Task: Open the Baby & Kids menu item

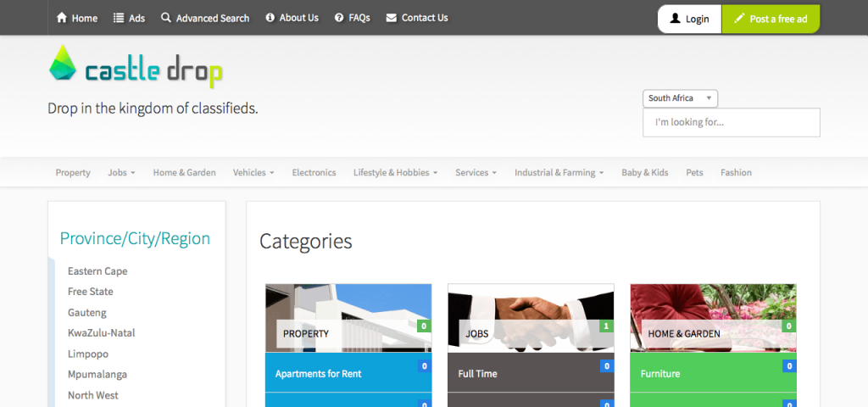Action: click(644, 172)
